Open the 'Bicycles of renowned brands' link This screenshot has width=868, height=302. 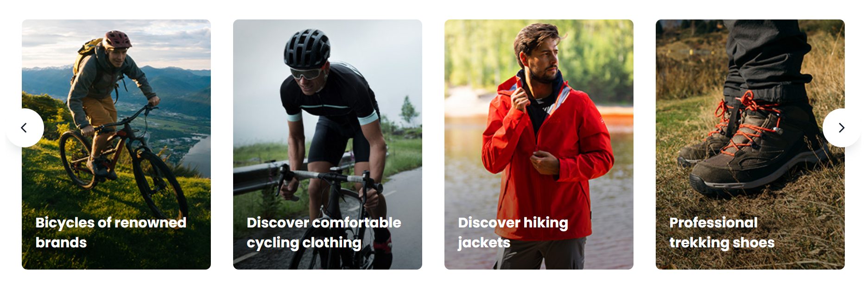[111, 233]
